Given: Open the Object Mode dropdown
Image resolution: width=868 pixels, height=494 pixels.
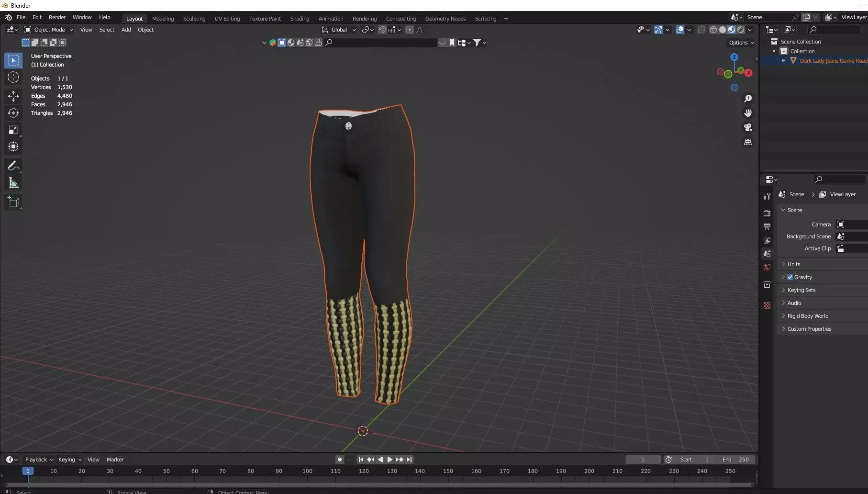Looking at the screenshot, I should click(x=49, y=30).
